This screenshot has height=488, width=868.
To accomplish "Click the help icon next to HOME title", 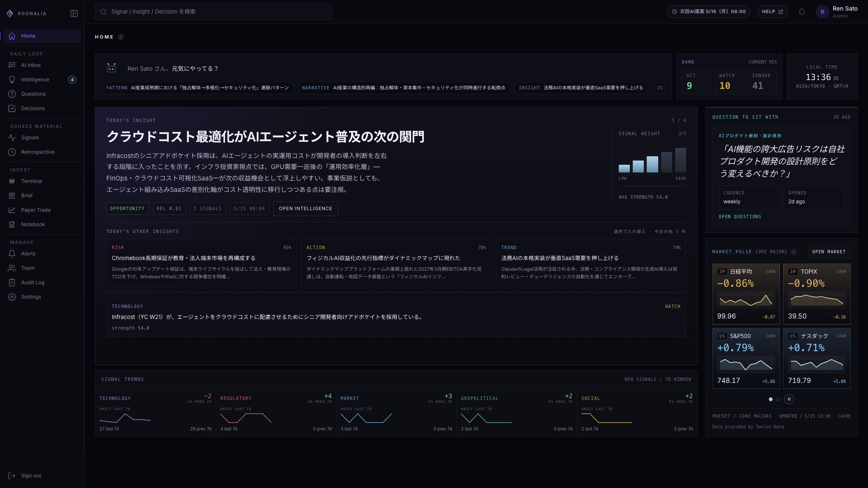I will click(121, 37).
